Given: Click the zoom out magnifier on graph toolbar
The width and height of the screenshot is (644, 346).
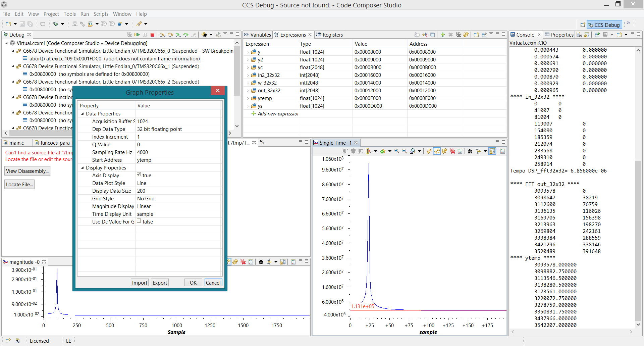Looking at the screenshot, I should tap(405, 151).
